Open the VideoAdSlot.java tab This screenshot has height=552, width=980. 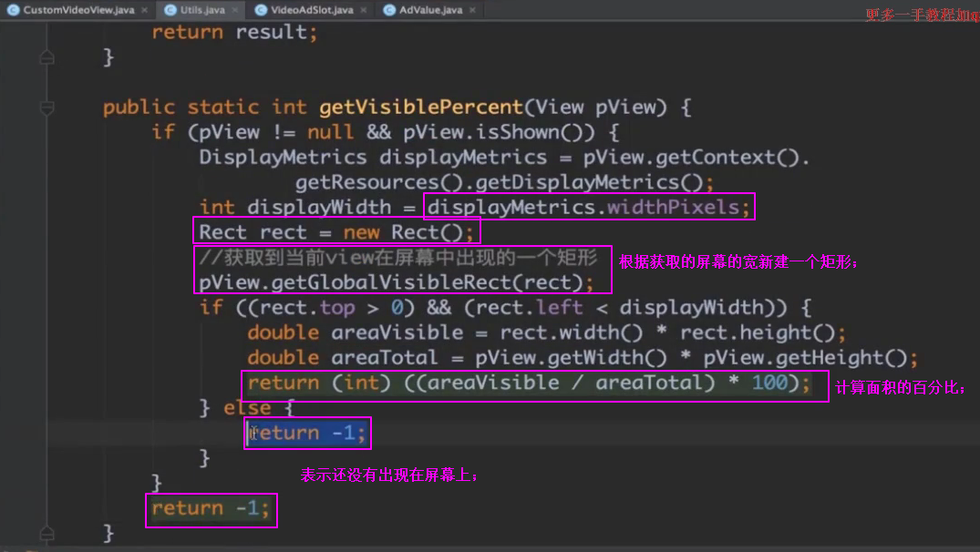[312, 10]
